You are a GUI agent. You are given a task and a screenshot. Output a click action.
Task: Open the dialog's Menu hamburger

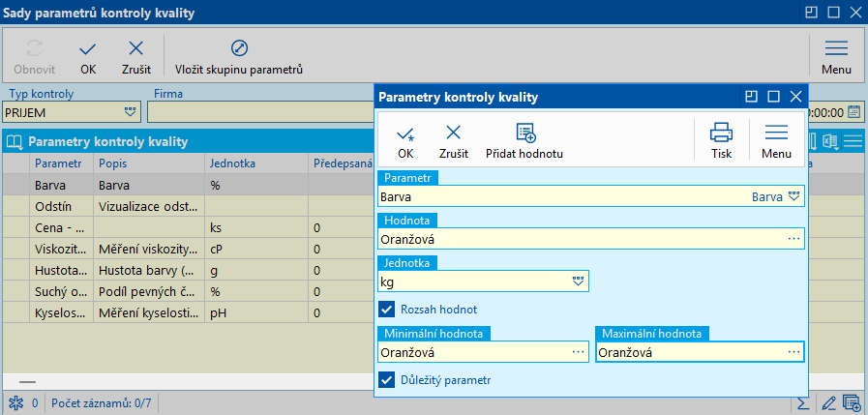776,139
